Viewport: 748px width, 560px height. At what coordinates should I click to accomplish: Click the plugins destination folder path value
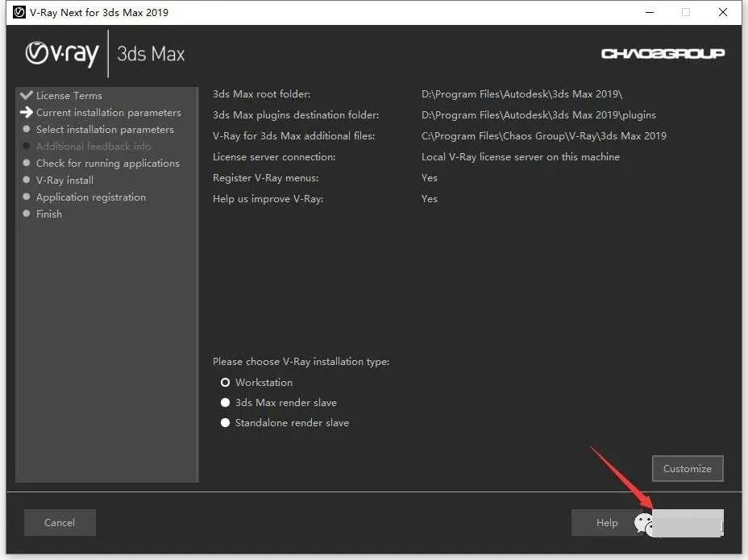[x=538, y=115]
